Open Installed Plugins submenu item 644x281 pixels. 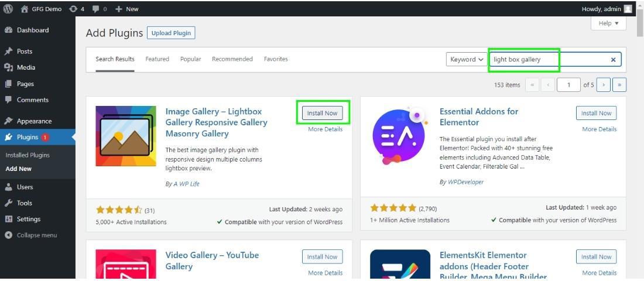click(x=28, y=155)
